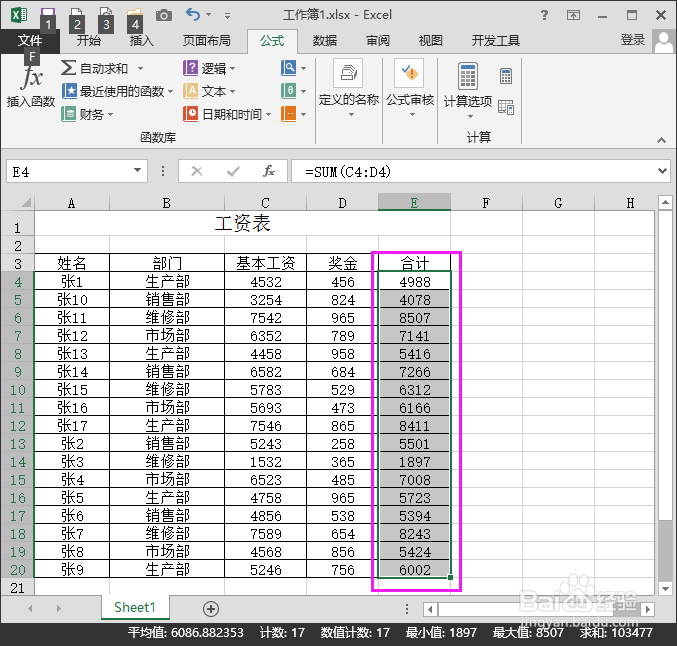The height and width of the screenshot is (646, 677).
Task: Click the Excel application logo icon
Action: click(19, 15)
